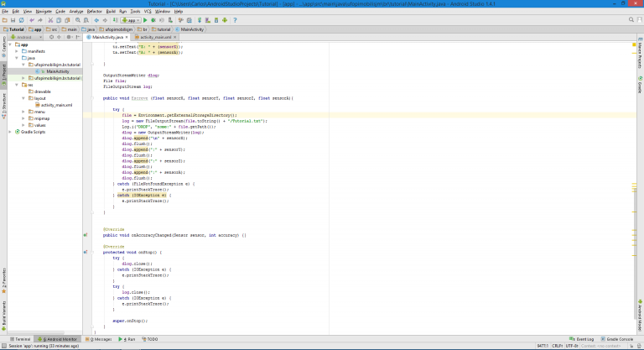Screen dimensions: 644x350
Task: Open the Event Log panel
Action: pyautogui.click(x=584, y=339)
